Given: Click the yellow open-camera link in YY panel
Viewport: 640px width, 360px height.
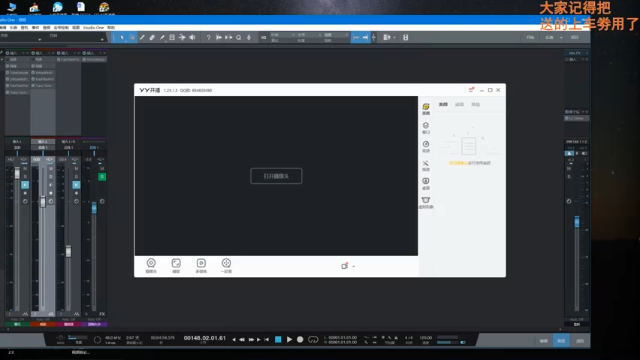Looking at the screenshot, I should point(458,163).
